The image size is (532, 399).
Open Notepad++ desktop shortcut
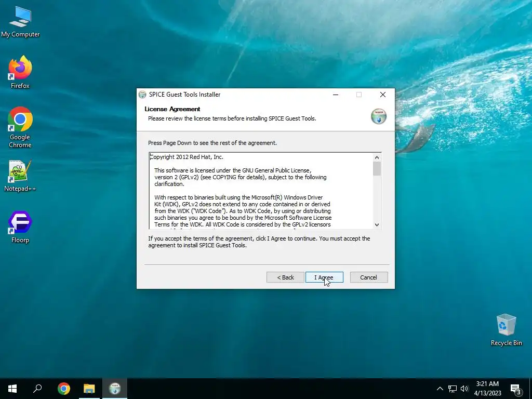20,176
